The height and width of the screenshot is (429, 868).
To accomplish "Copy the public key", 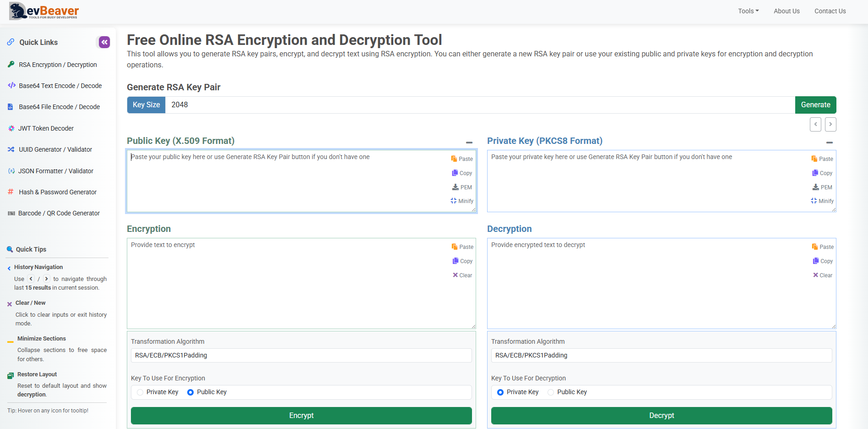I will [462, 173].
